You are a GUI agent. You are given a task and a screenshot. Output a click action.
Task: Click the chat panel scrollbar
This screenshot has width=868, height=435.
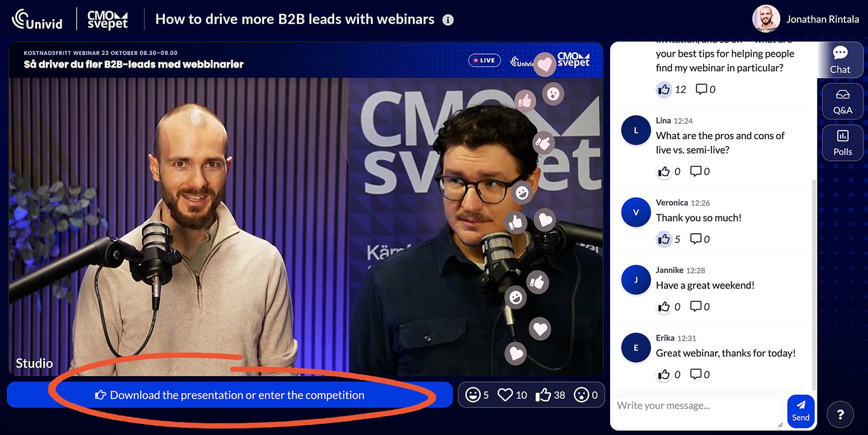pos(814,284)
